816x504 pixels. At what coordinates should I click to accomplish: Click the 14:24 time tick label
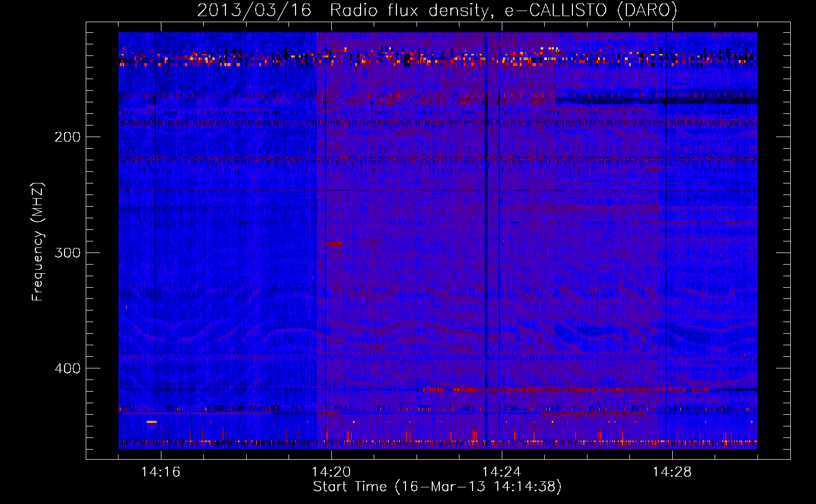[502, 472]
